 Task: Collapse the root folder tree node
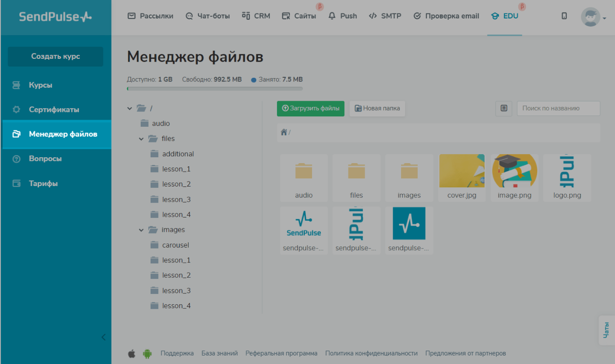coord(130,108)
